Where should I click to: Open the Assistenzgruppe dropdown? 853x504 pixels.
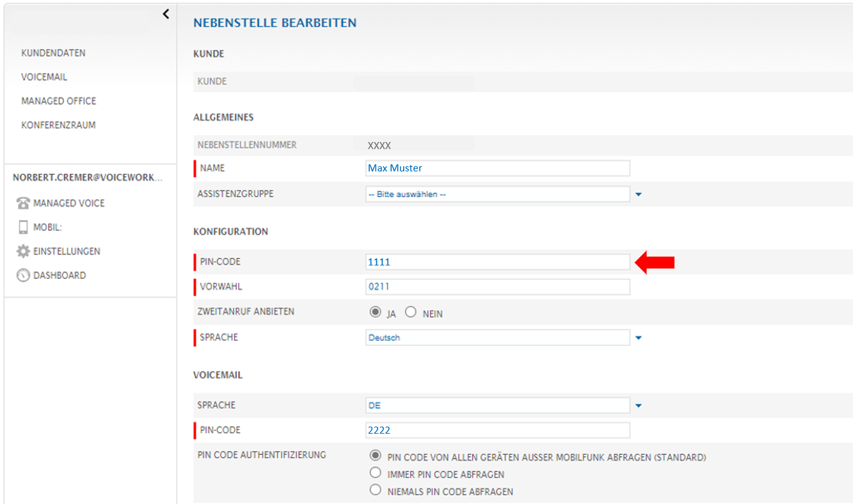[x=637, y=194]
